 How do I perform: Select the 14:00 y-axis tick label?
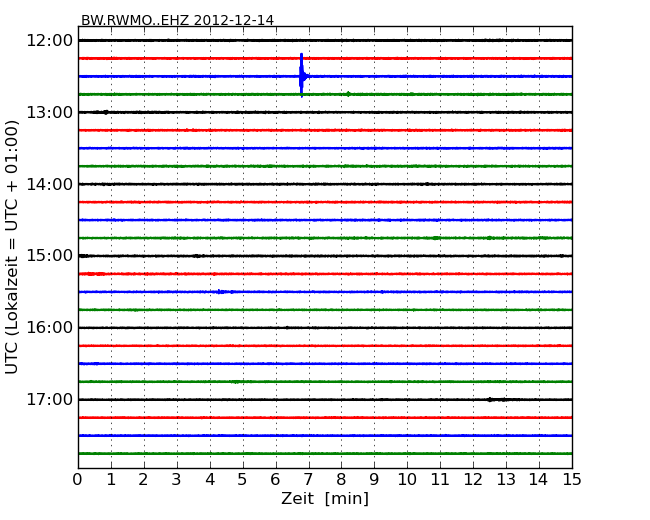[x=50, y=184]
